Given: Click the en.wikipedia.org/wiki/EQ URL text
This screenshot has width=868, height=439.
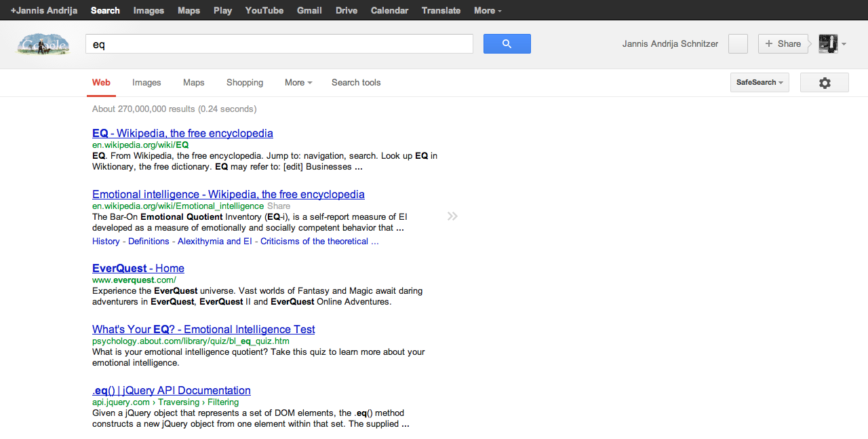Looking at the screenshot, I should point(140,145).
